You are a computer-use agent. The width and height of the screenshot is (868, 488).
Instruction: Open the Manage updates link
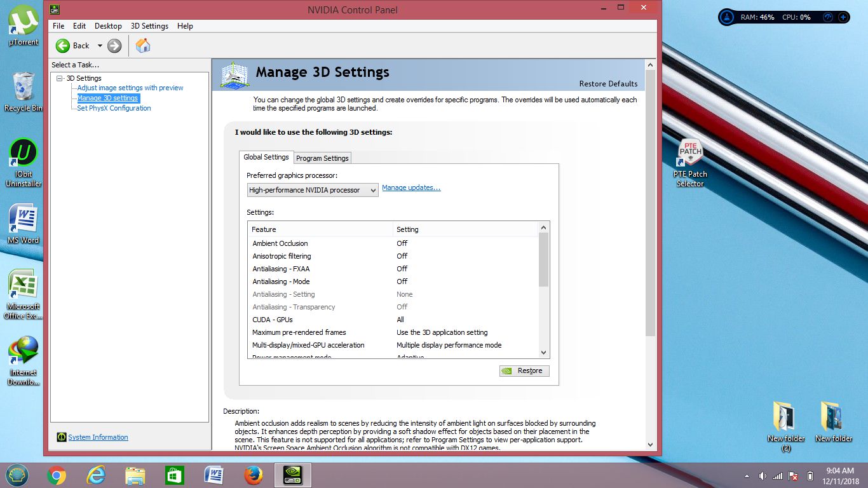click(411, 187)
